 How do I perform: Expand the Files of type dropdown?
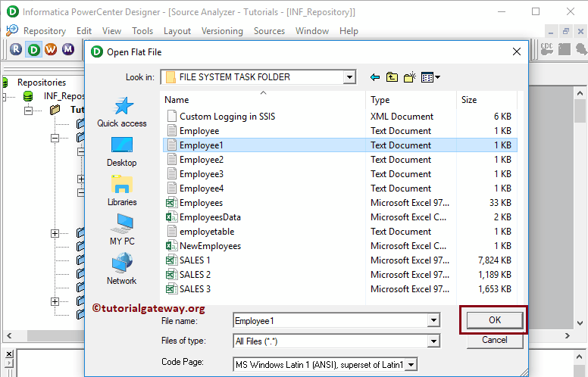(x=433, y=341)
